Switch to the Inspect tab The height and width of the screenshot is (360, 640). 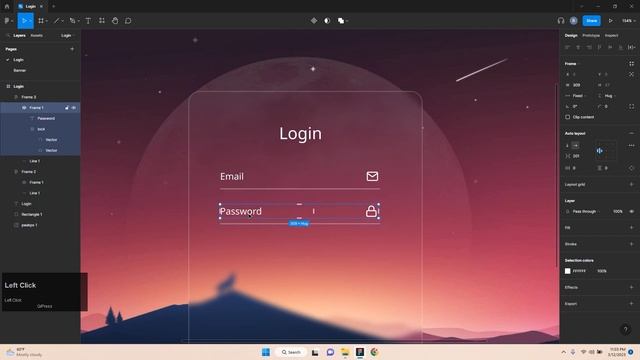pyautogui.click(x=611, y=36)
